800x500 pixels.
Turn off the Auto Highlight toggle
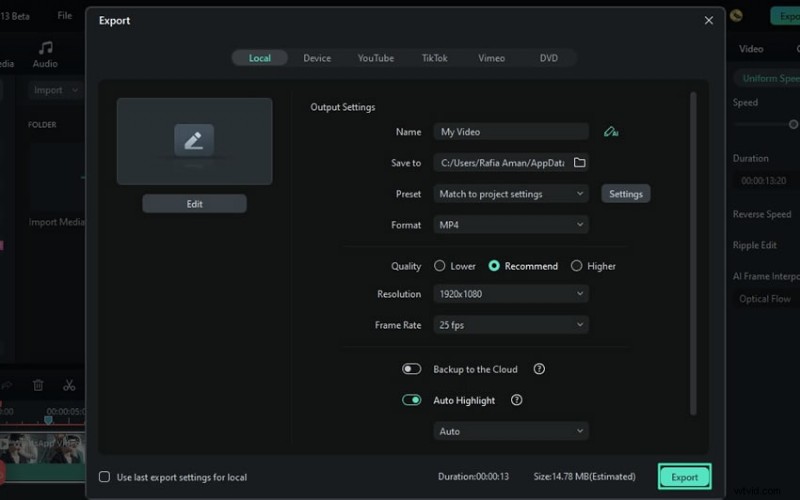tap(412, 400)
